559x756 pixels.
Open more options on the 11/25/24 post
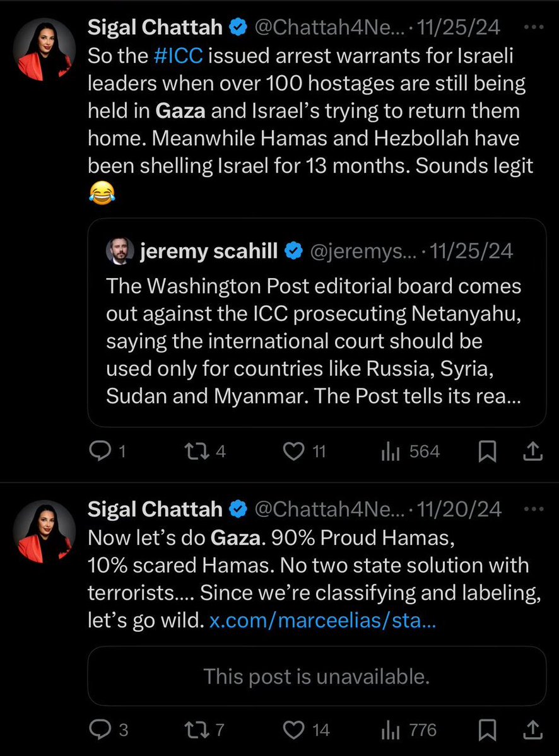click(x=533, y=28)
